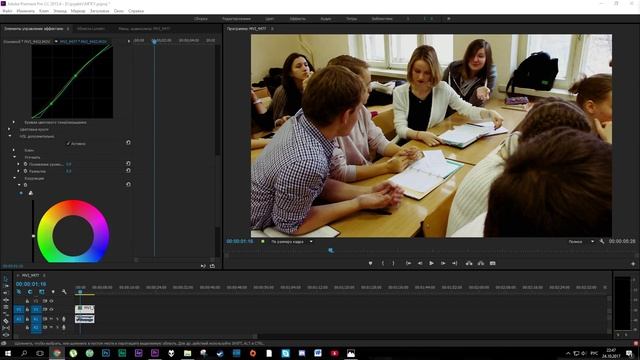640x360 pixels.
Task: Collapse the HSL дополнительно section
Action: pos(9,136)
